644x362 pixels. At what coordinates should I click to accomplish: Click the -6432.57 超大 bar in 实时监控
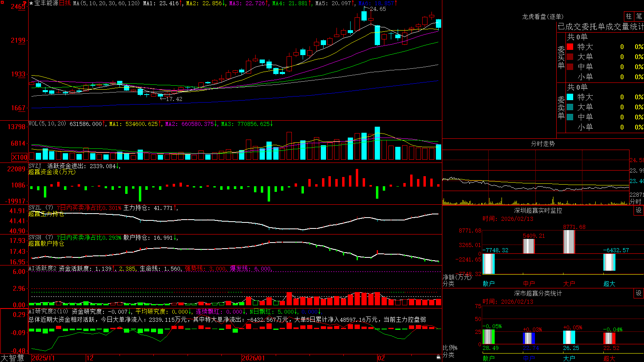609,262
